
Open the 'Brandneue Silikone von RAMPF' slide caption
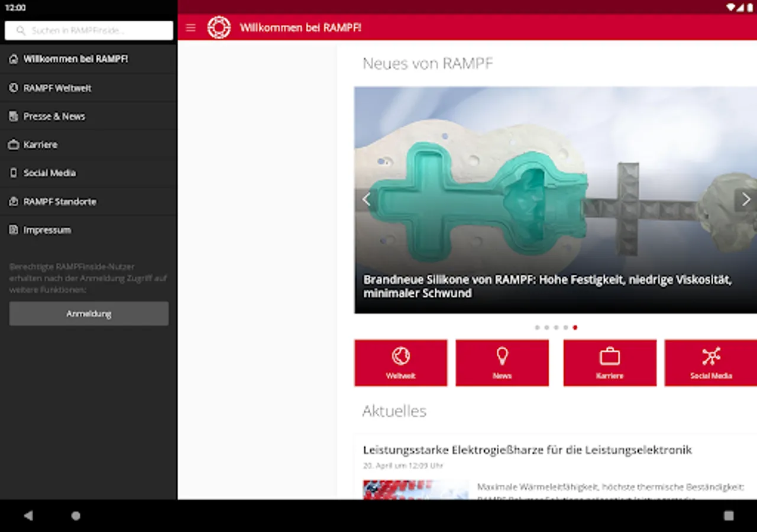(548, 286)
